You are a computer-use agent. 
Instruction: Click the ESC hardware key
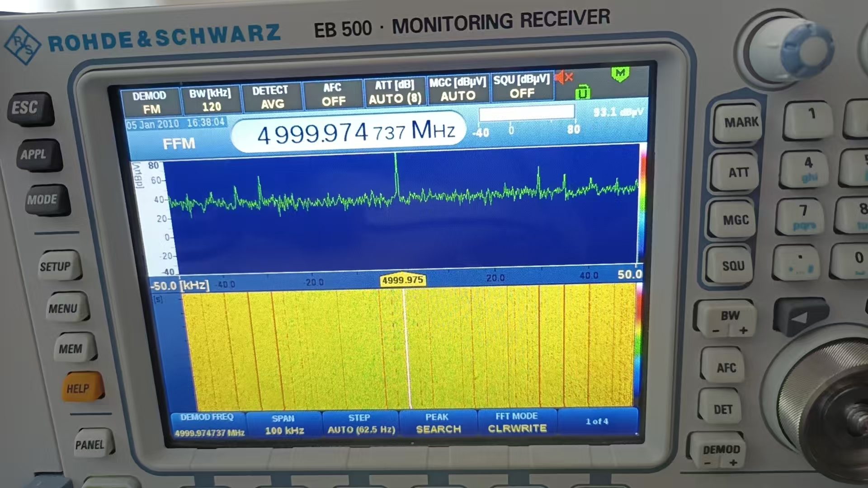pyautogui.click(x=28, y=108)
